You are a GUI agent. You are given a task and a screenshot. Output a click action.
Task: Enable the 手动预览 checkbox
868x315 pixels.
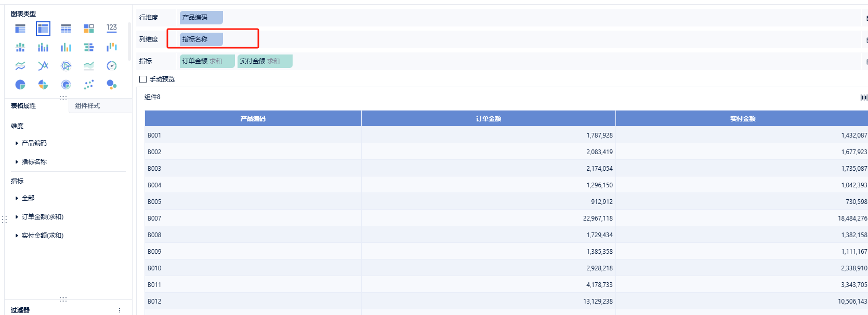[143, 79]
